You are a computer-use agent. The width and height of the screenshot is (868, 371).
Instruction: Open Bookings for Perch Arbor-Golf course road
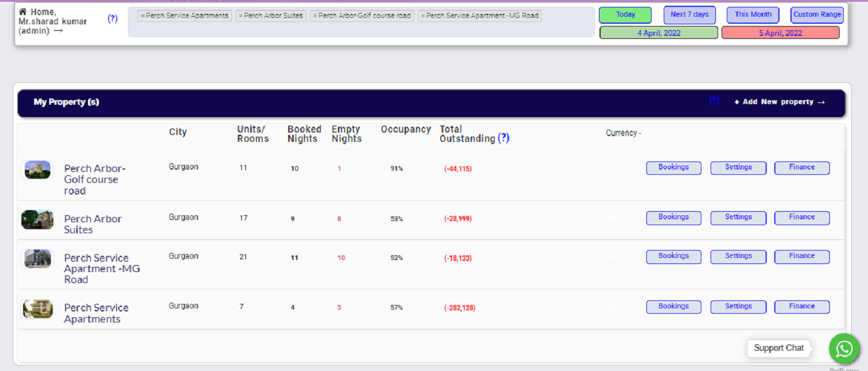pos(674,168)
